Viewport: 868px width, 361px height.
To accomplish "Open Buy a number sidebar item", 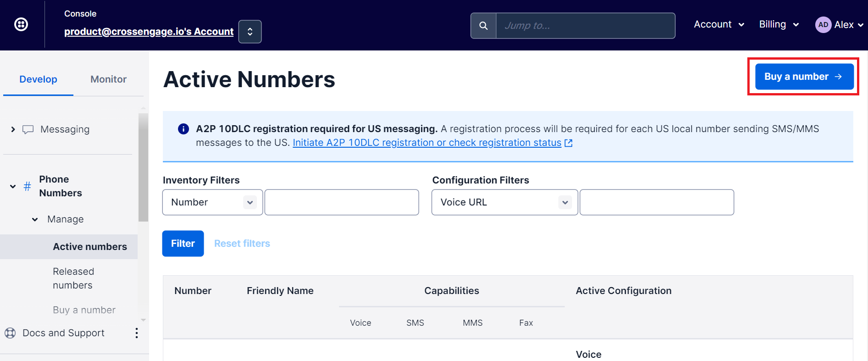I will click(x=84, y=310).
